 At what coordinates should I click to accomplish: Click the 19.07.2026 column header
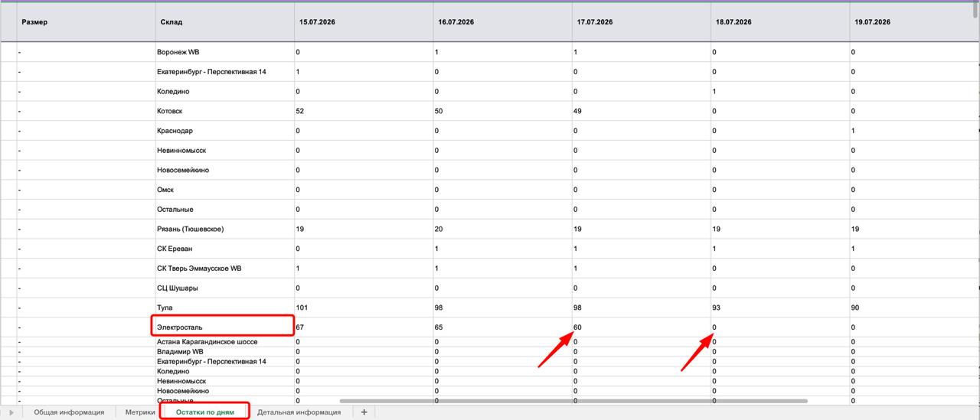pos(915,22)
